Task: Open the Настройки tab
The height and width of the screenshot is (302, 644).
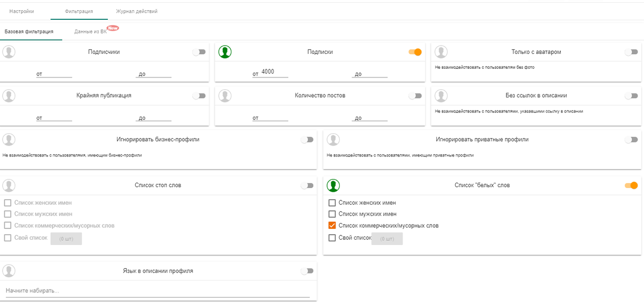Action: click(x=21, y=11)
